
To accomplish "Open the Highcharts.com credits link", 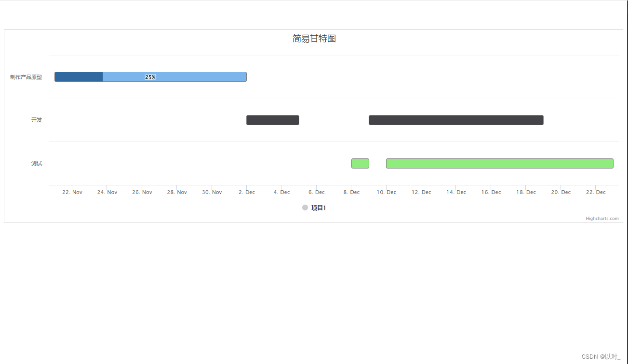I will point(602,219).
